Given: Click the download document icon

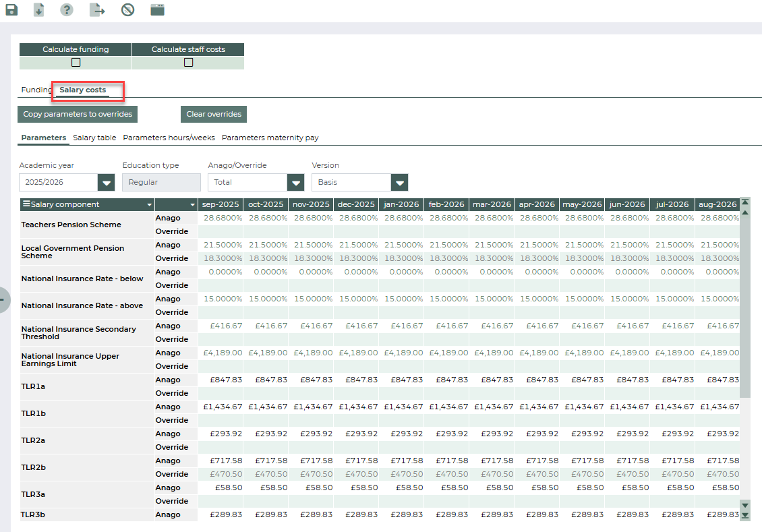Looking at the screenshot, I should point(39,9).
